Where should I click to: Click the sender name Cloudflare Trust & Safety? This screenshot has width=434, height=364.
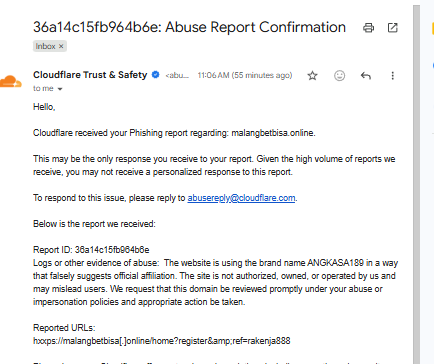click(90, 75)
